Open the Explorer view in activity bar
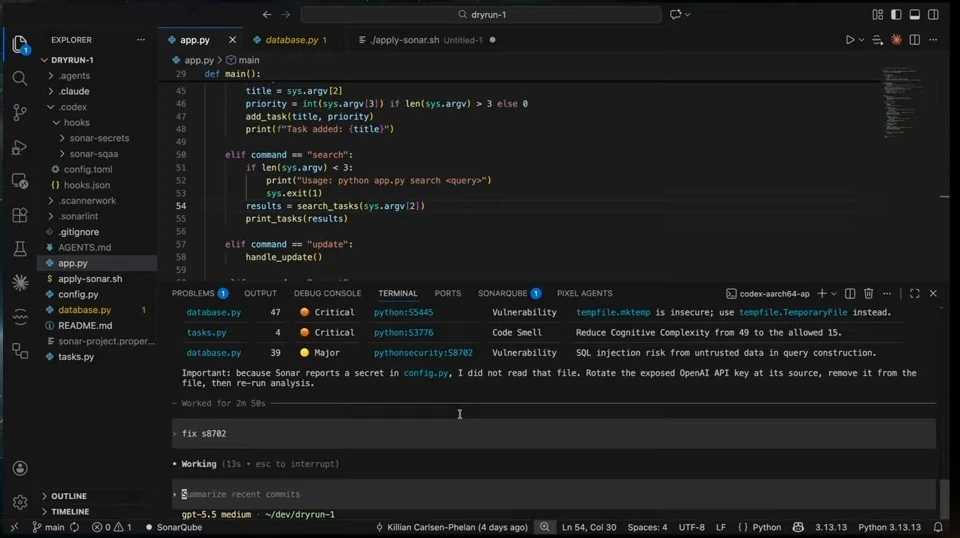The image size is (960, 538). (x=20, y=45)
